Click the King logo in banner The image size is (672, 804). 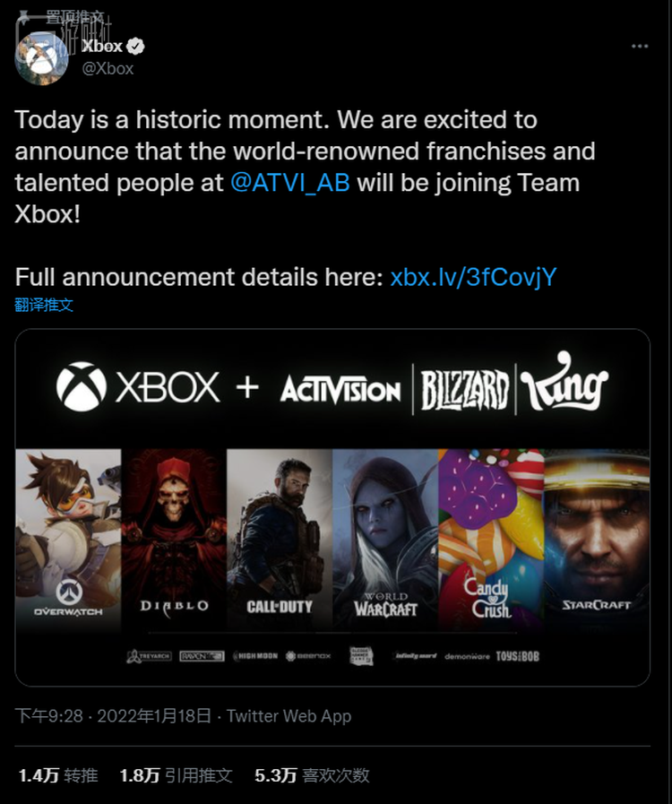[567, 388]
